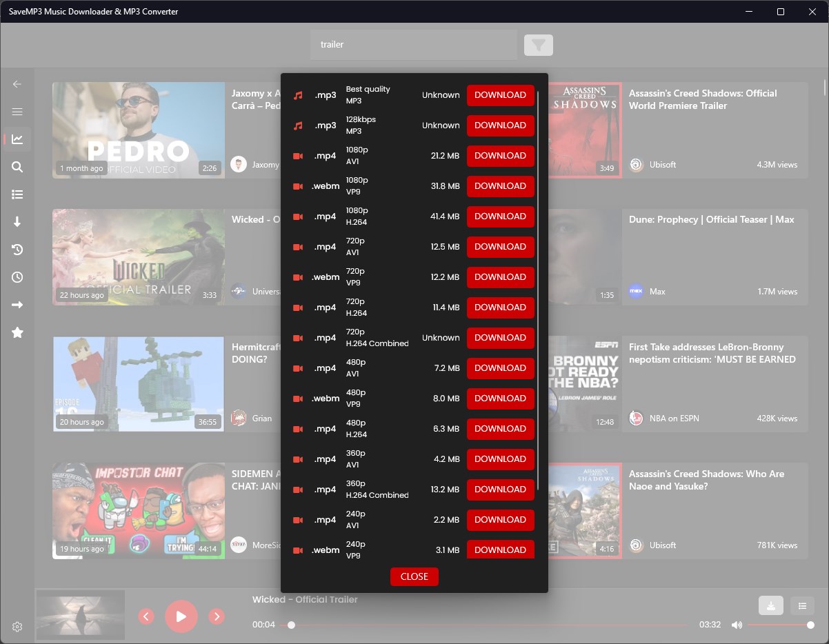Open the Trending charts view in the sidebar
The width and height of the screenshot is (829, 644).
pos(17,139)
